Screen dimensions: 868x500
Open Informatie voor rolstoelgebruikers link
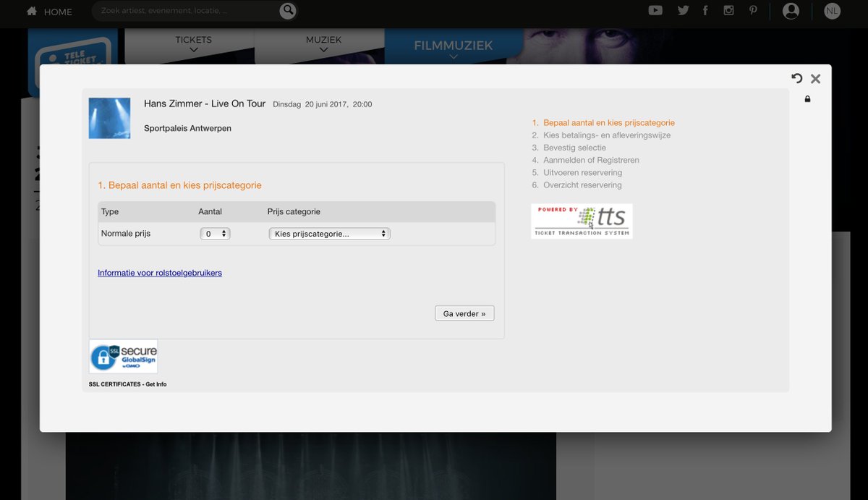(160, 273)
